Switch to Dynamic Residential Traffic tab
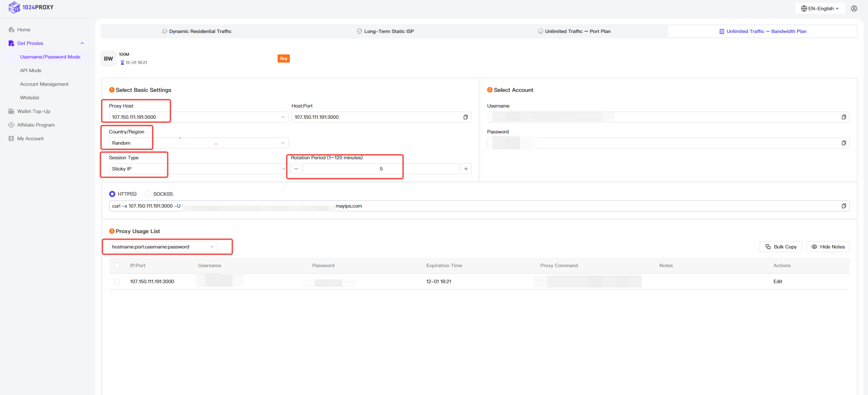Screen dimensions: 868x395 point(197,31)
